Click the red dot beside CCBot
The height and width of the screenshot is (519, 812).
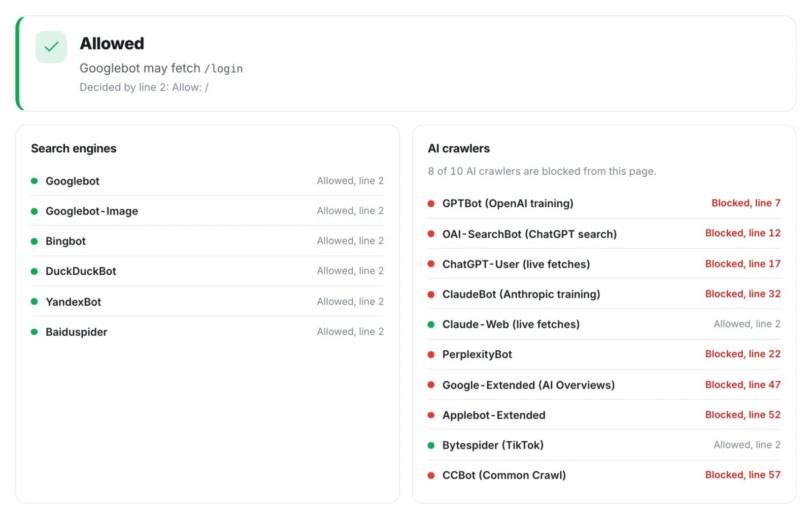pyautogui.click(x=431, y=475)
